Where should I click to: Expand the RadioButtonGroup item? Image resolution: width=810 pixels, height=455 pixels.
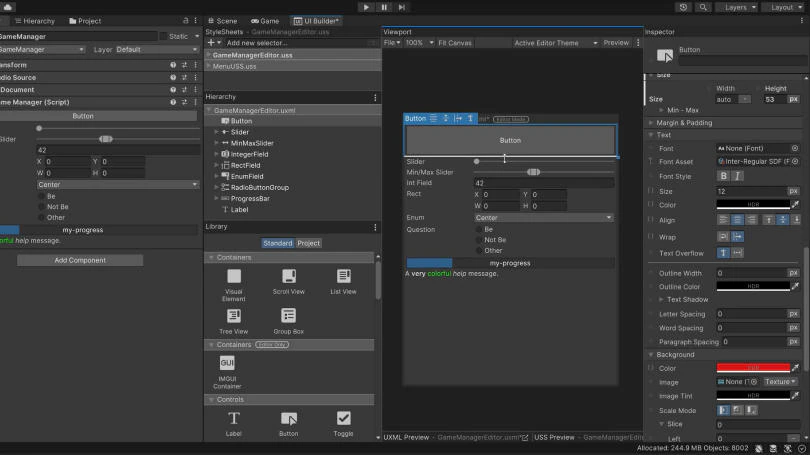(216, 187)
